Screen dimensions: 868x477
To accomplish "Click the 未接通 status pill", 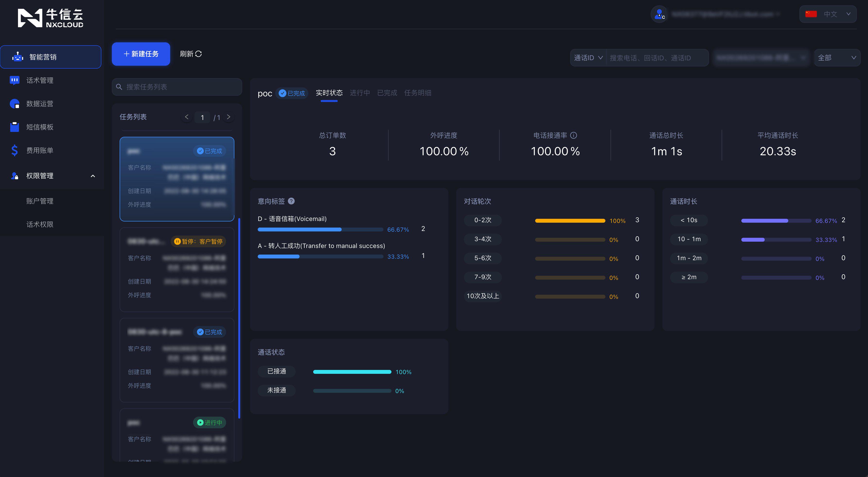I will tap(277, 390).
